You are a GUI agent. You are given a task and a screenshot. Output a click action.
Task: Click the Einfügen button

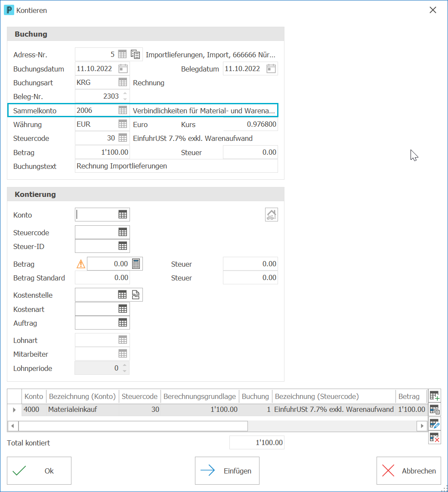click(227, 470)
